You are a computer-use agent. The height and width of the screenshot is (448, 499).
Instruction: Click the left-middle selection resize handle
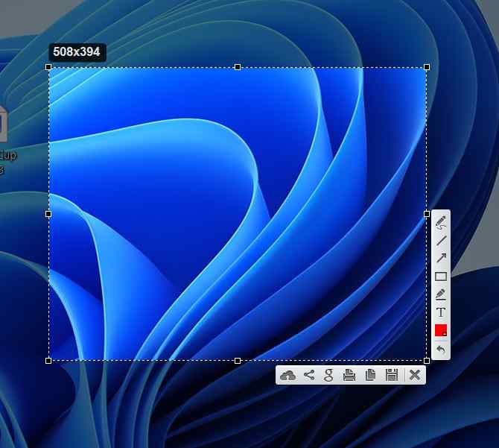[48, 214]
